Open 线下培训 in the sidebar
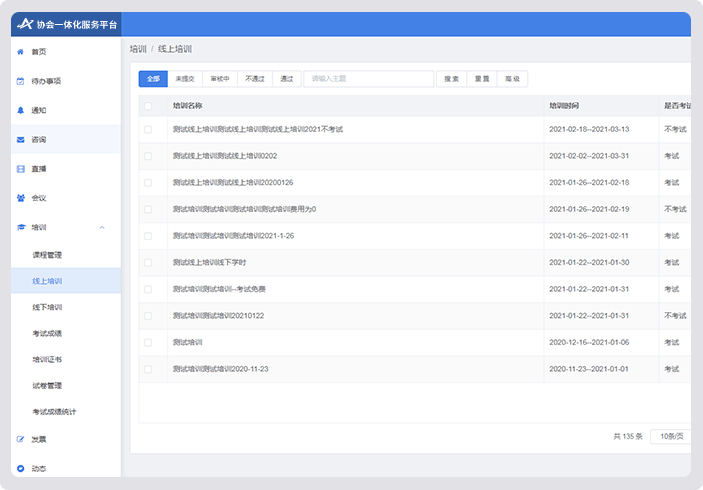Screen dimensions: 703x490 47,307
